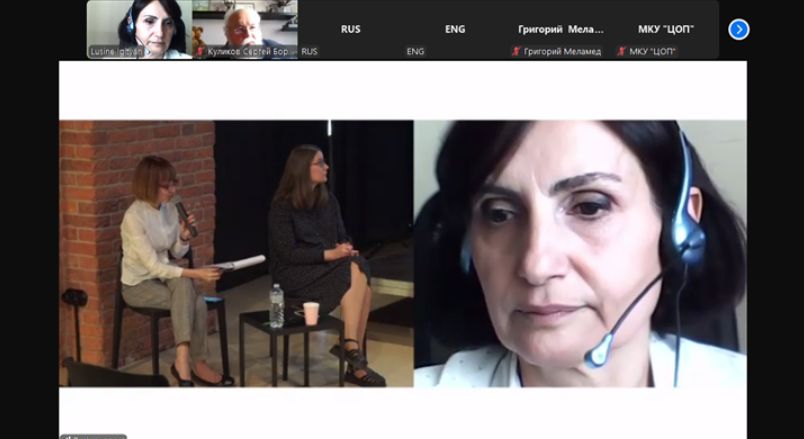Open the large МКУ "ЦОП" participant tile
This screenshot has width=804, height=439.
(666, 29)
